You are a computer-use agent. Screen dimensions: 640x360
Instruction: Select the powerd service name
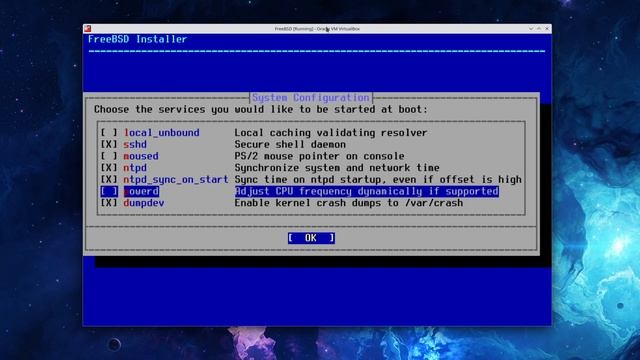(141, 191)
